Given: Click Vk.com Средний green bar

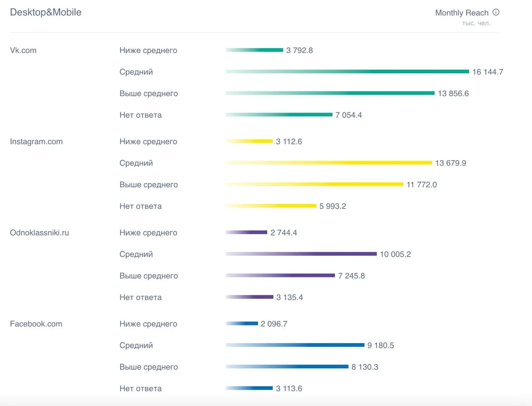Looking at the screenshot, I should 347,72.
